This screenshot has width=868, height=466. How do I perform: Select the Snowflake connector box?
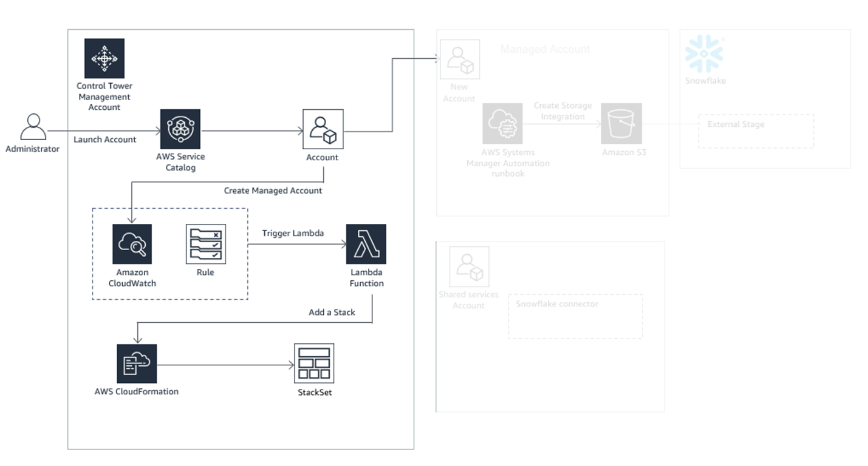coord(575,316)
